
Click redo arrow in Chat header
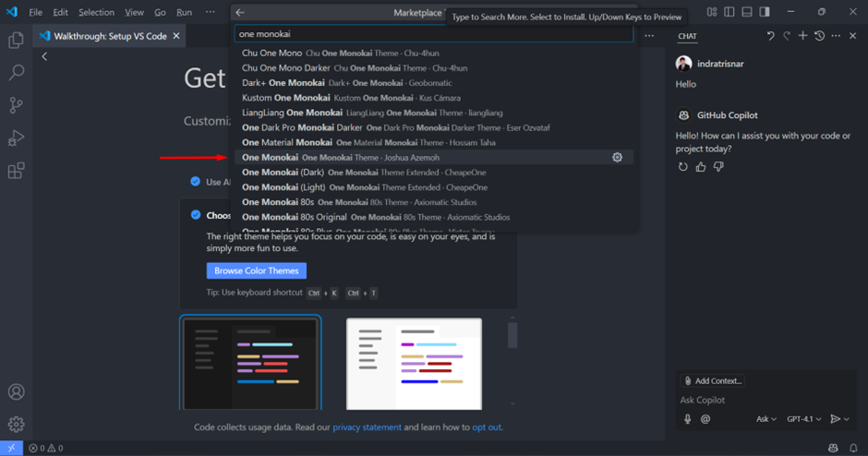[x=787, y=36]
